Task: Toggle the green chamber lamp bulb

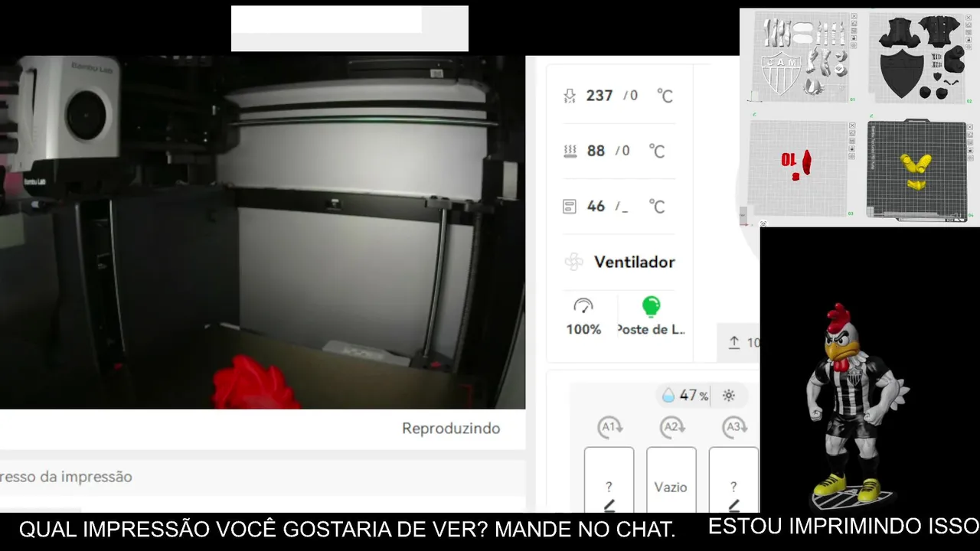Action: (651, 307)
